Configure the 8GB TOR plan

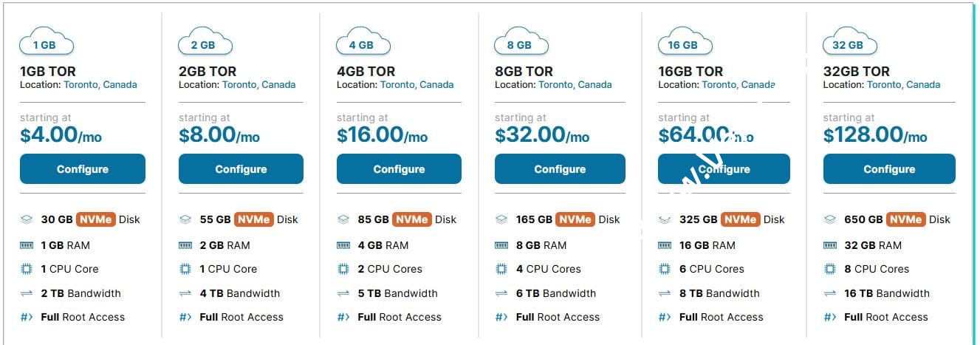[560, 169]
